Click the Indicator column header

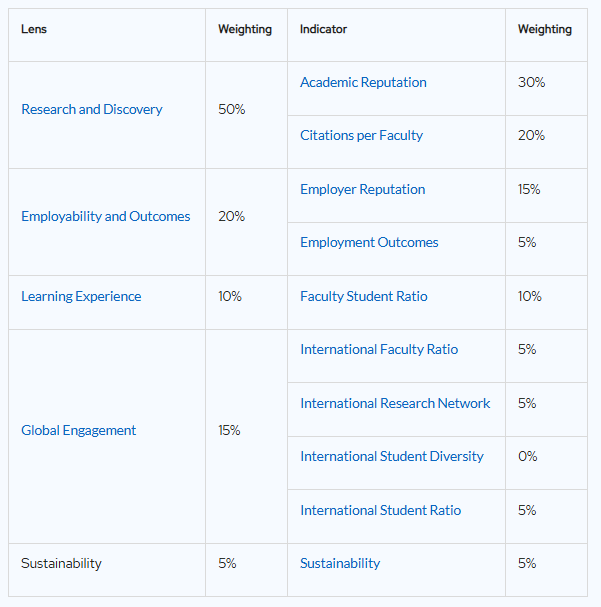point(323,29)
